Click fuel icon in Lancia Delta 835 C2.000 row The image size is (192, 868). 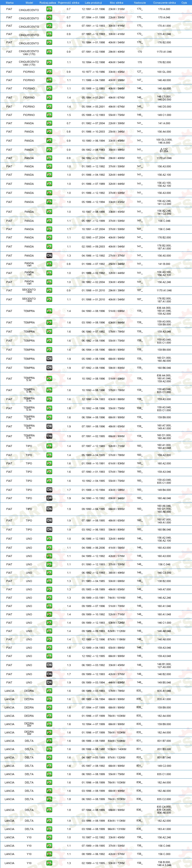coord(49,799)
